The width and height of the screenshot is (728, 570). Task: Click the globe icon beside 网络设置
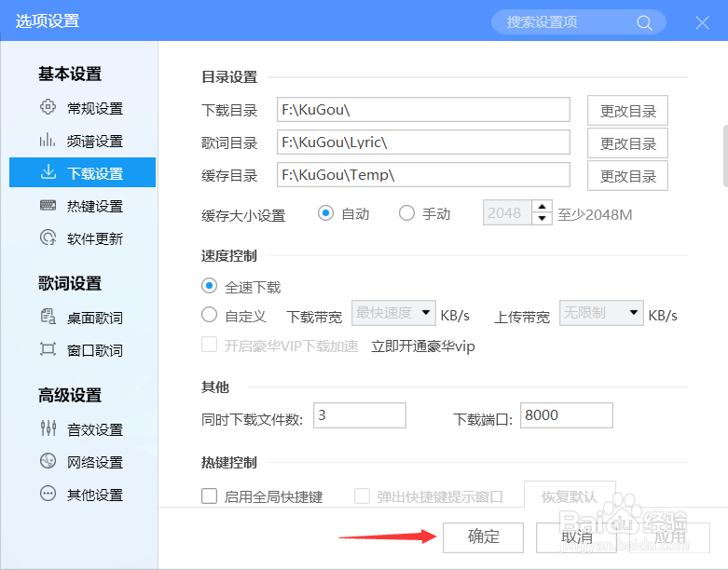point(48,460)
